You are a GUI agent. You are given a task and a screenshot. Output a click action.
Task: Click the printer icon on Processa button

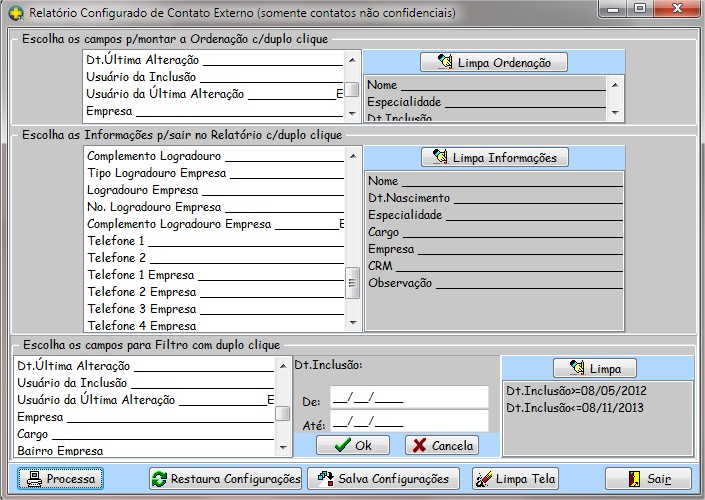[x=31, y=479]
